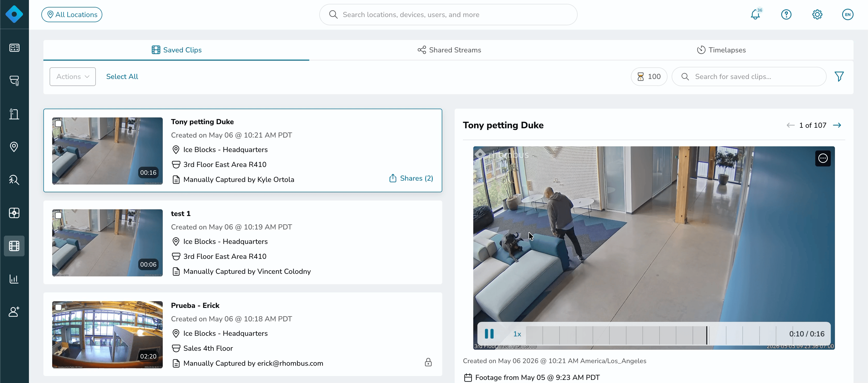Open the settings gear icon

coord(817,14)
